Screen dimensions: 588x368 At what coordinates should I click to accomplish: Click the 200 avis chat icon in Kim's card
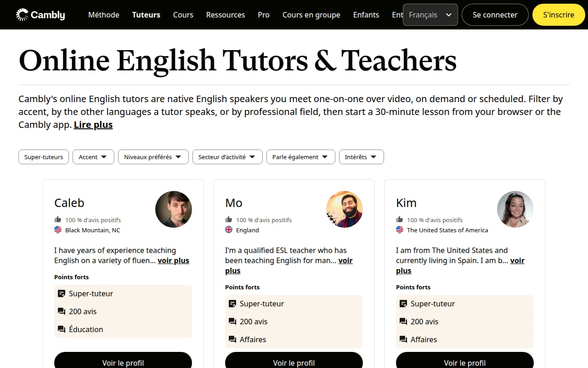pos(403,322)
